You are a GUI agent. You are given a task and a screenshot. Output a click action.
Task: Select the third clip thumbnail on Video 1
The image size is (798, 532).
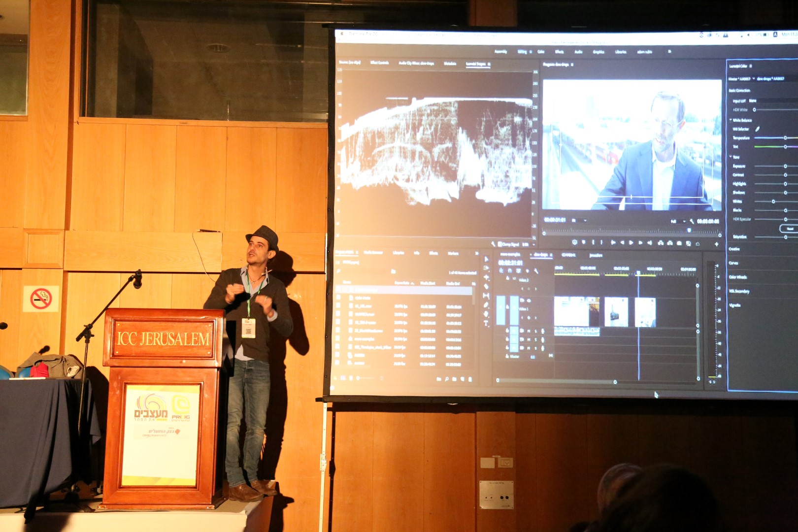click(645, 312)
